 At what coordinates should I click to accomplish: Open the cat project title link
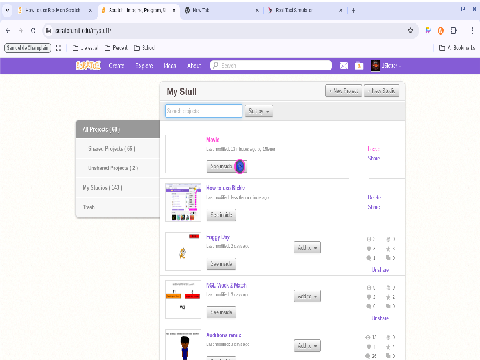[x=218, y=238]
